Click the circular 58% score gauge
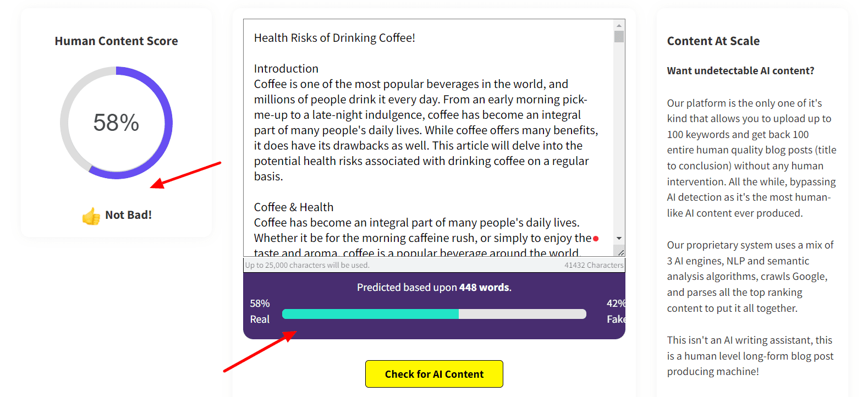 coord(116,123)
